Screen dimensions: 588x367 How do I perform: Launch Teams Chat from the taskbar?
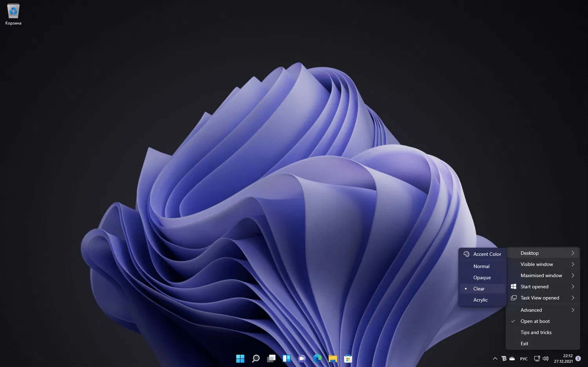point(302,358)
